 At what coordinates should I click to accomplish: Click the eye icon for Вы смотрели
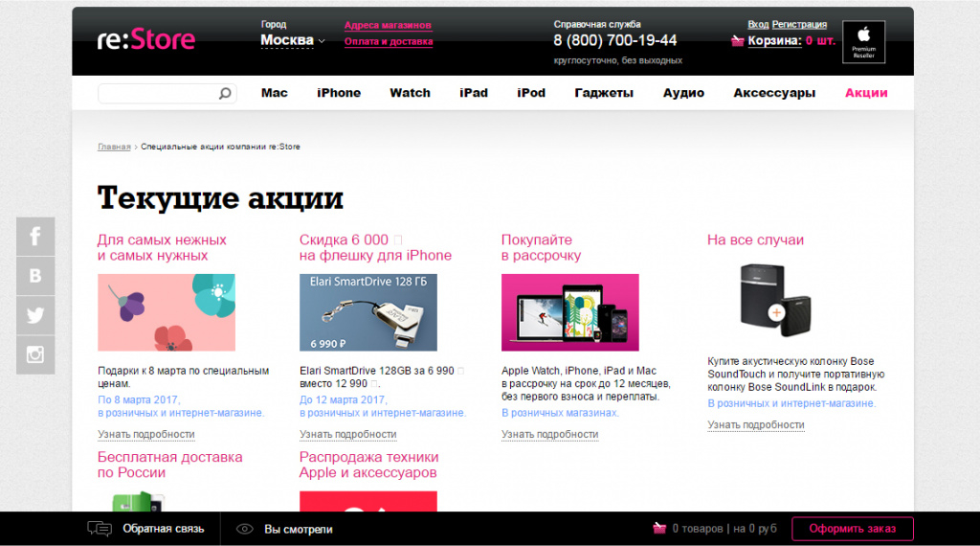point(244,529)
